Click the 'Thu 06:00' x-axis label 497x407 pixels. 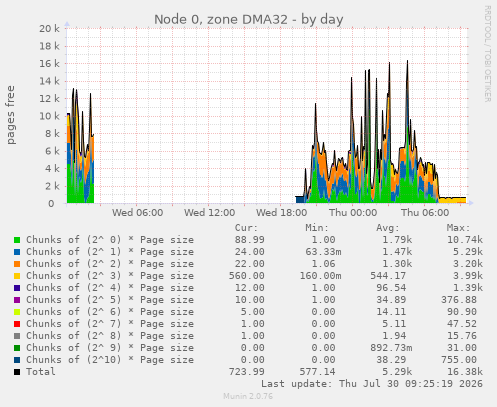[425, 212]
